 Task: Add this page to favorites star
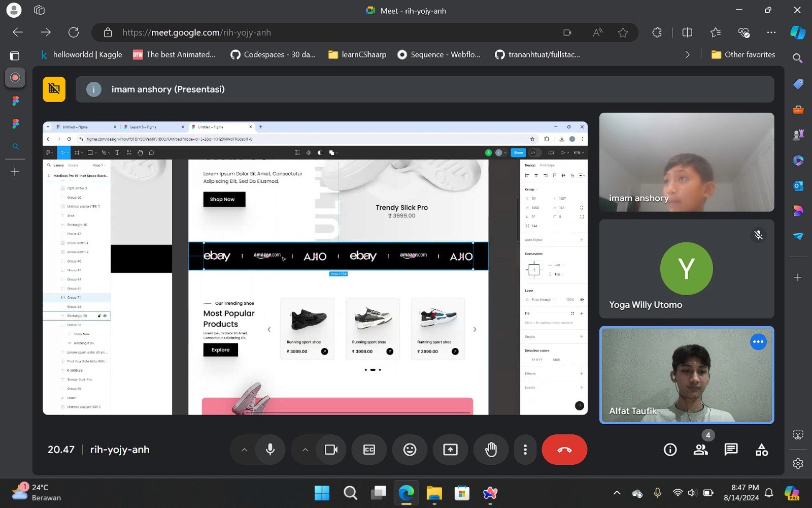pos(623,33)
